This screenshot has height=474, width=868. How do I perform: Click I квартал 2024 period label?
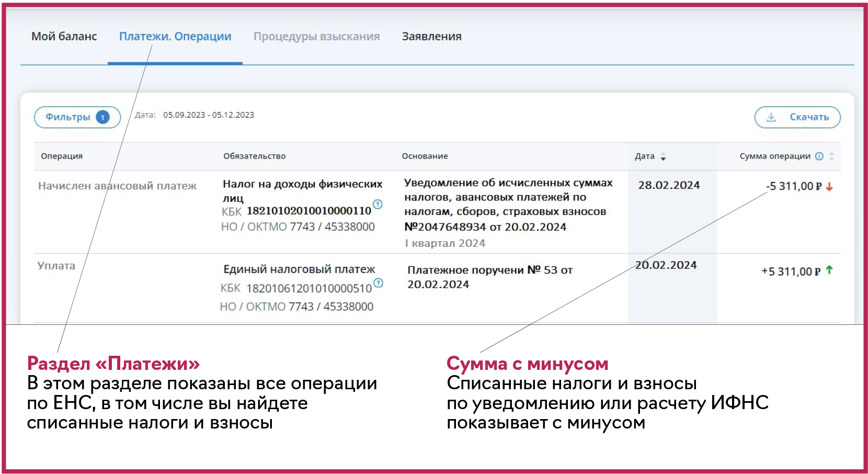tap(445, 243)
